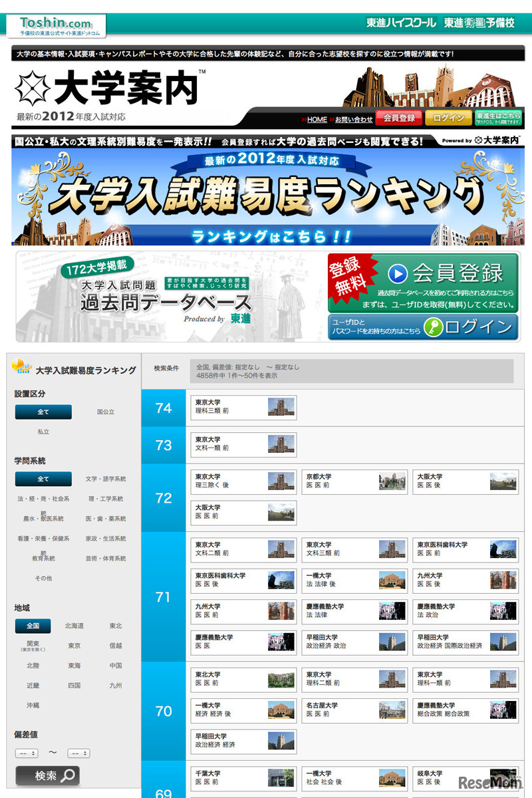Open the upper 偏差値 bound dropdown
This screenshot has height=798, width=532.
pos(78,753)
